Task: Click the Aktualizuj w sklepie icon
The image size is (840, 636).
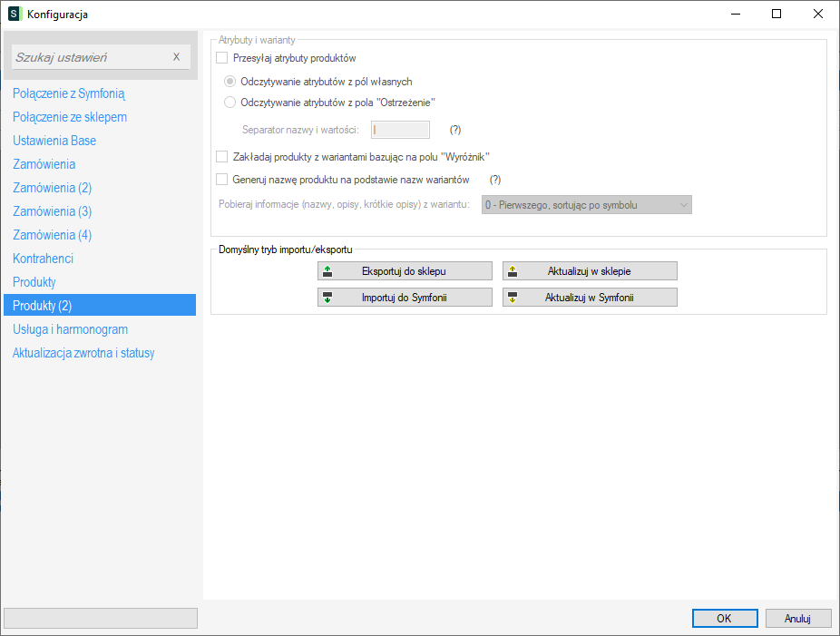Action: 513,271
